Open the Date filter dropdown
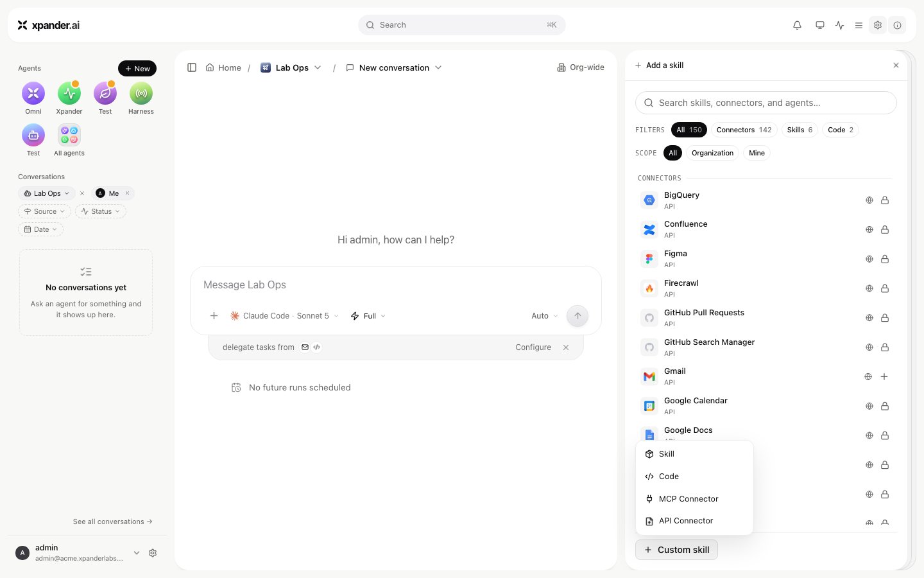The height and width of the screenshot is (578, 924). pyautogui.click(x=40, y=229)
